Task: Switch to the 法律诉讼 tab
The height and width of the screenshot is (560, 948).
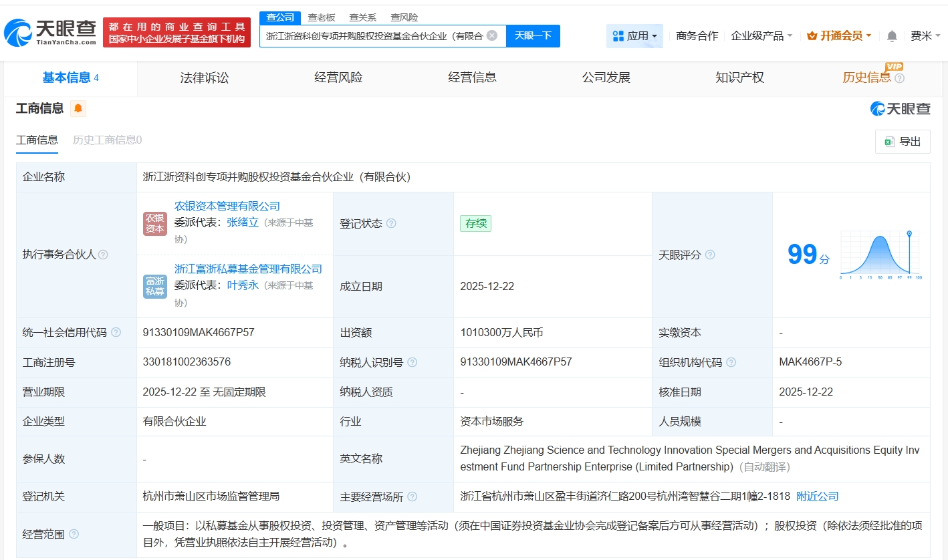Action: tap(205, 78)
